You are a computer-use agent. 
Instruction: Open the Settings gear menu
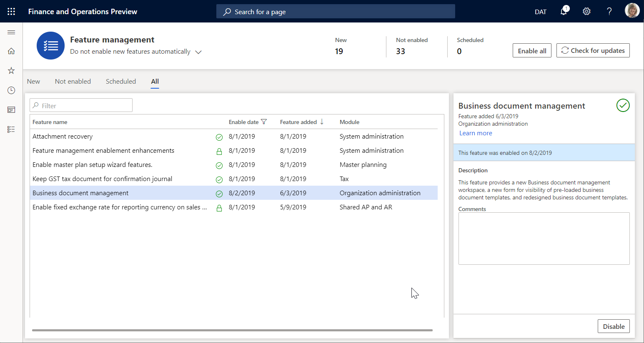[x=586, y=12]
